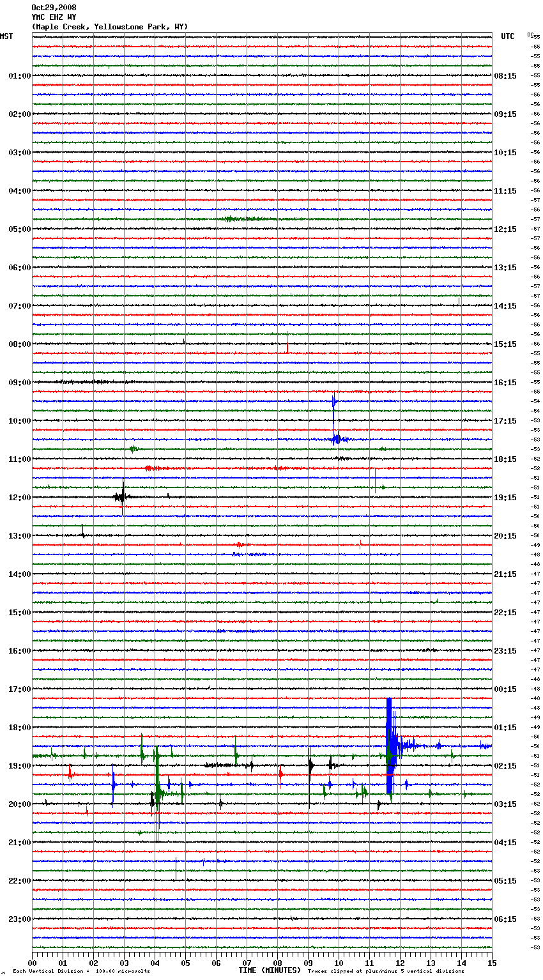Click the 04:15 UTC time label
The image size is (543, 980).
coord(505,843)
